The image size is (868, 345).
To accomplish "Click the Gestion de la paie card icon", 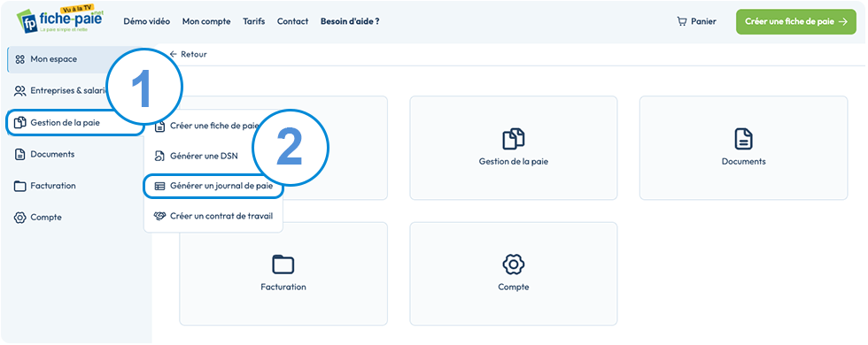I will coord(513,139).
